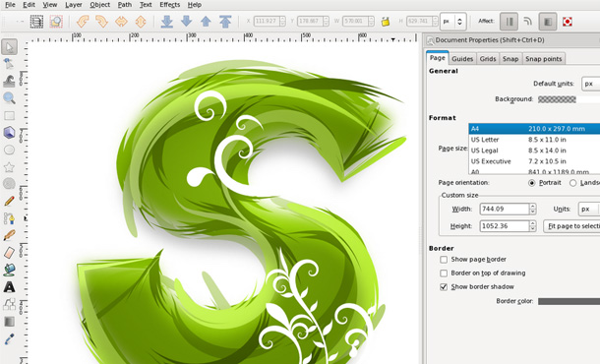Choose the Pen Bezier tool
600x364 pixels.
tap(9, 218)
